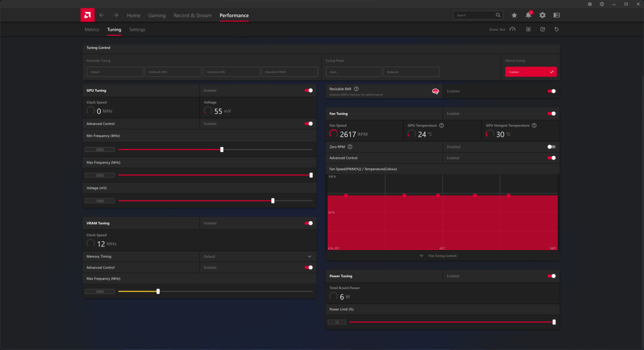Select the Overclock VRAM preset
This screenshot has width=644, height=350.
(x=289, y=72)
